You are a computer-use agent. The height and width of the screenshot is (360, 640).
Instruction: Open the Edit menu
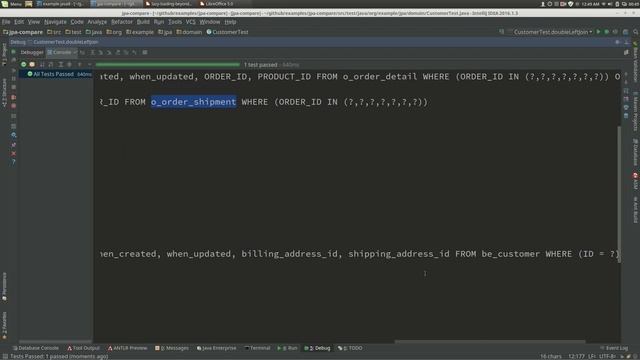click(19, 22)
